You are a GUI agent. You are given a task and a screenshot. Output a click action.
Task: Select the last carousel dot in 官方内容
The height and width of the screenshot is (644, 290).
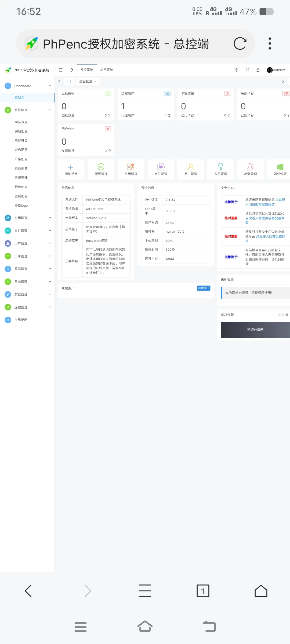(x=287, y=314)
